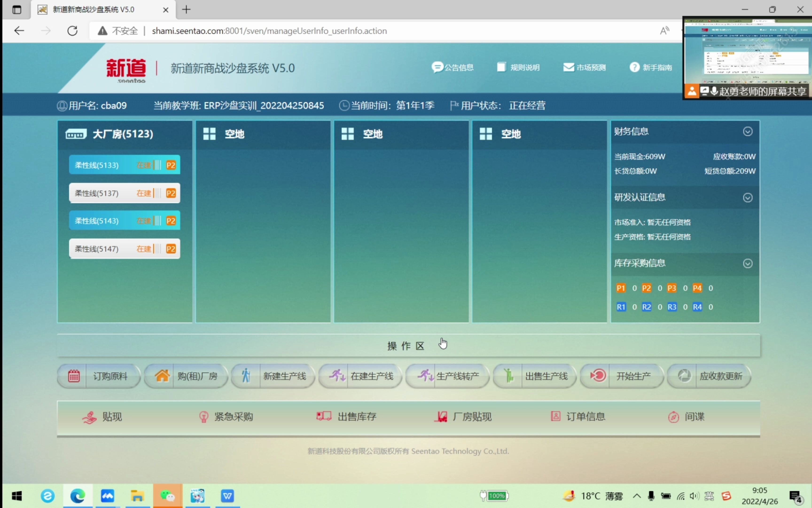812x508 pixels.
Task: Open 订单信息 order information
Action: (578, 417)
